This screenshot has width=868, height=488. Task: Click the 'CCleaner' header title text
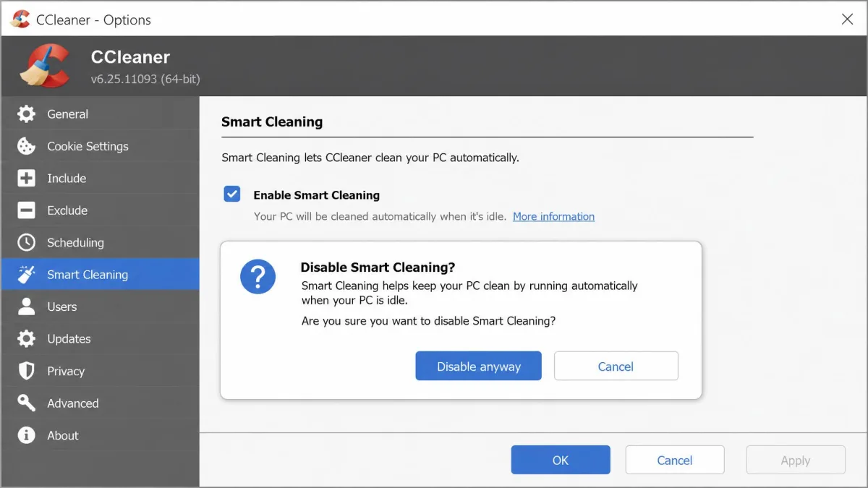[x=130, y=57]
